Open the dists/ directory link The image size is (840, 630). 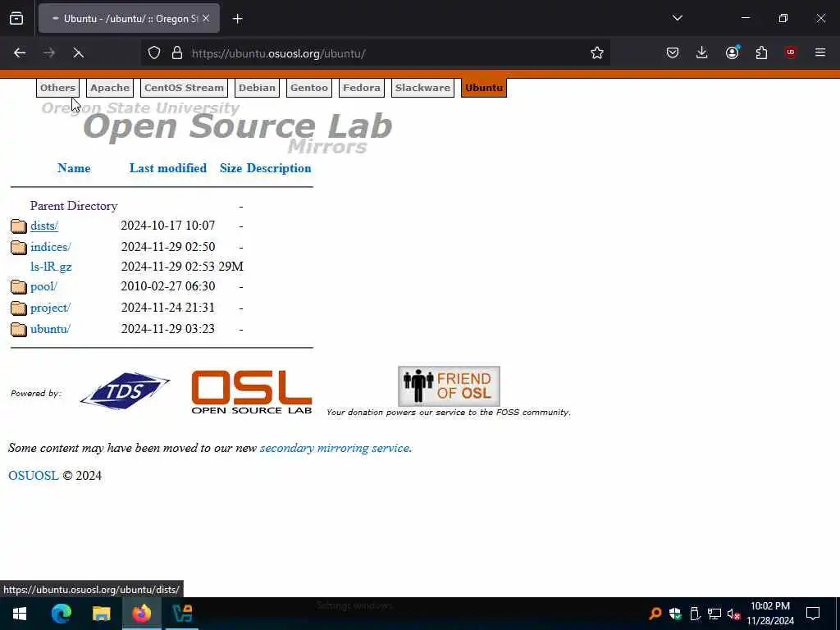click(x=44, y=226)
